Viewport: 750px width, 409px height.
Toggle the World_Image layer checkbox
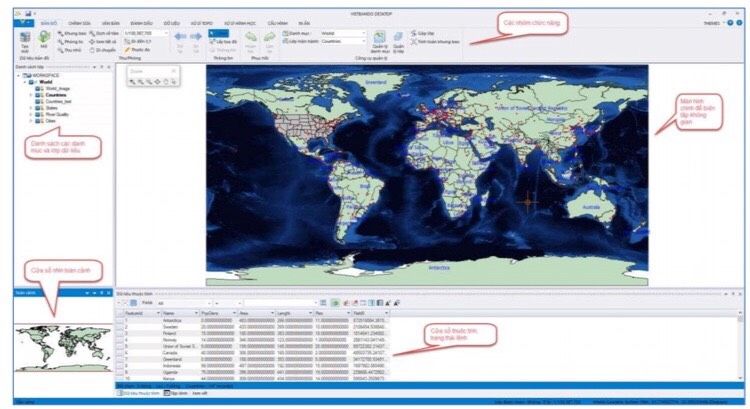point(38,89)
